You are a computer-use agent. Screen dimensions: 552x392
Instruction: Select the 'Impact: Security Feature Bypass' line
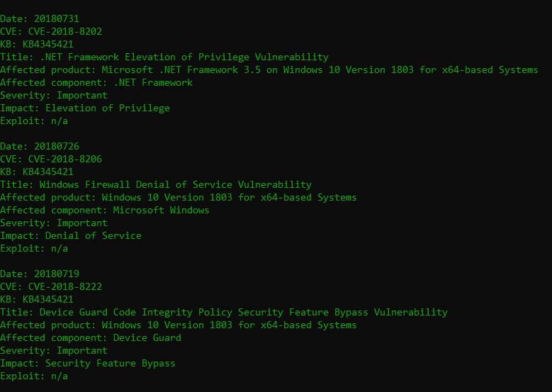[88, 363]
